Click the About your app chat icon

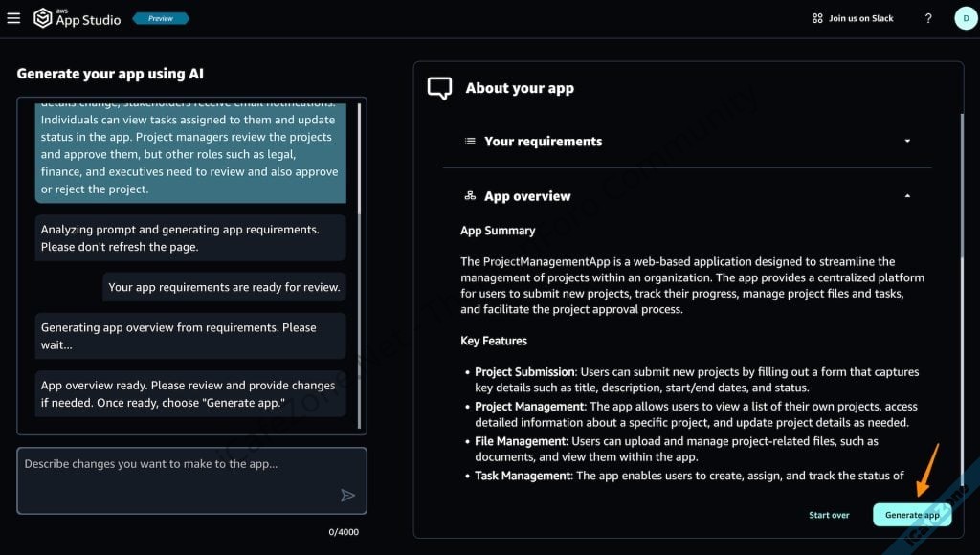point(439,88)
